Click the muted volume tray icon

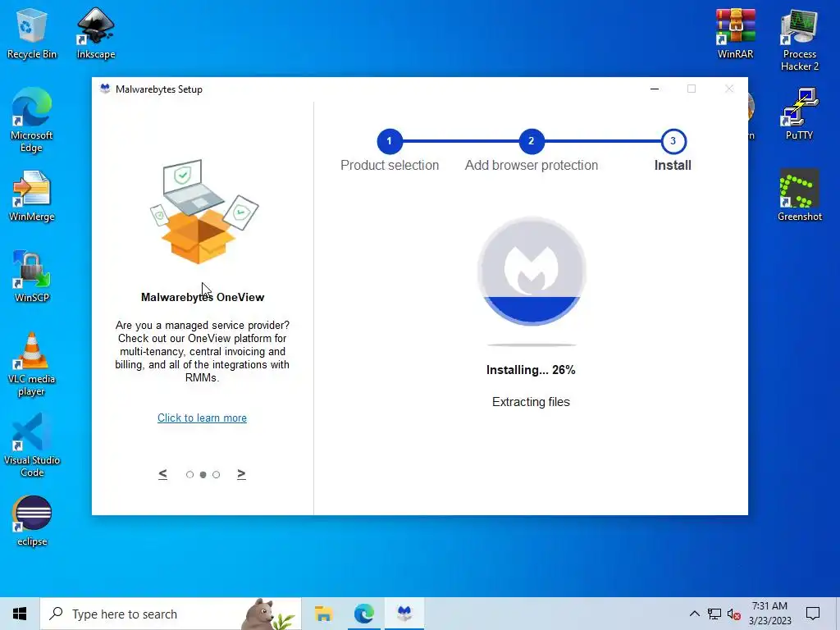tap(734, 614)
